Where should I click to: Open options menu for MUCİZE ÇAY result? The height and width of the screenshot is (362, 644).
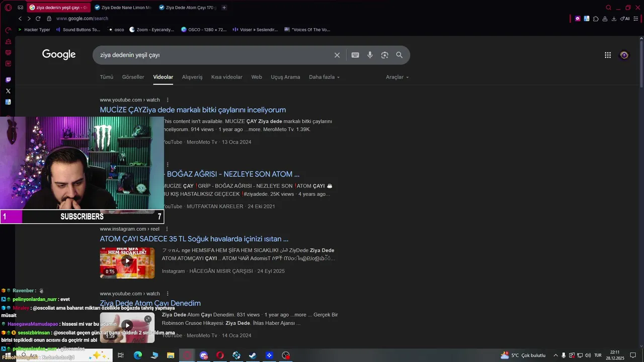tap(168, 100)
